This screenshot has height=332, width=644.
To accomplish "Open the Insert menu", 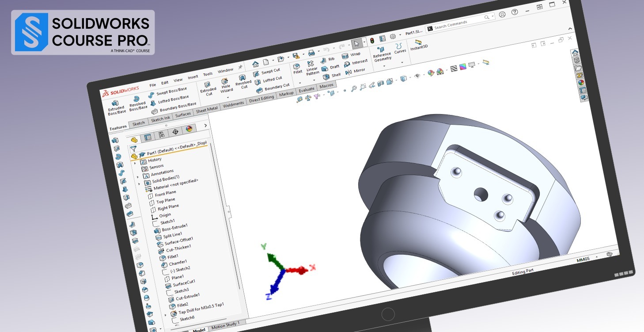I will pos(193,77).
